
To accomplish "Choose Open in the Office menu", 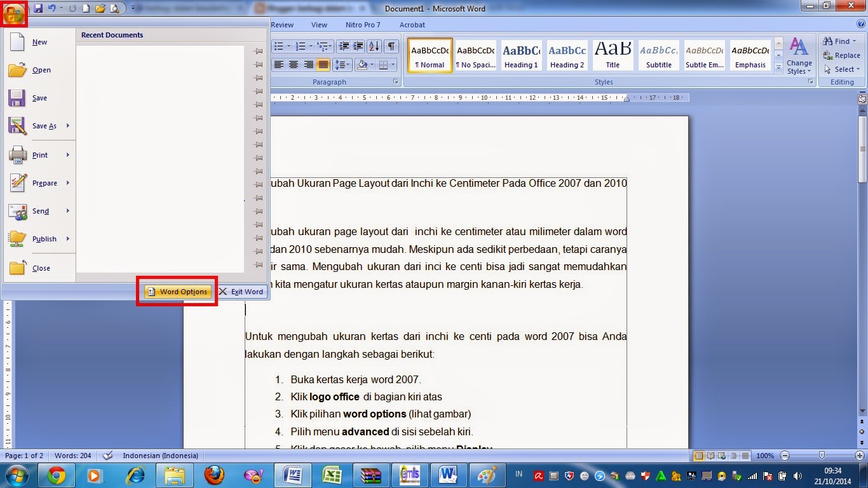I will [x=39, y=70].
